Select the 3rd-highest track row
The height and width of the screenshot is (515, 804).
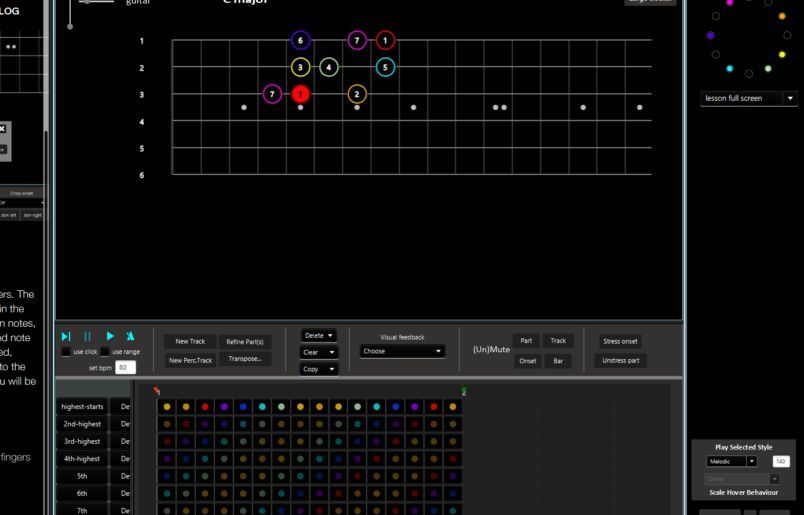point(82,442)
